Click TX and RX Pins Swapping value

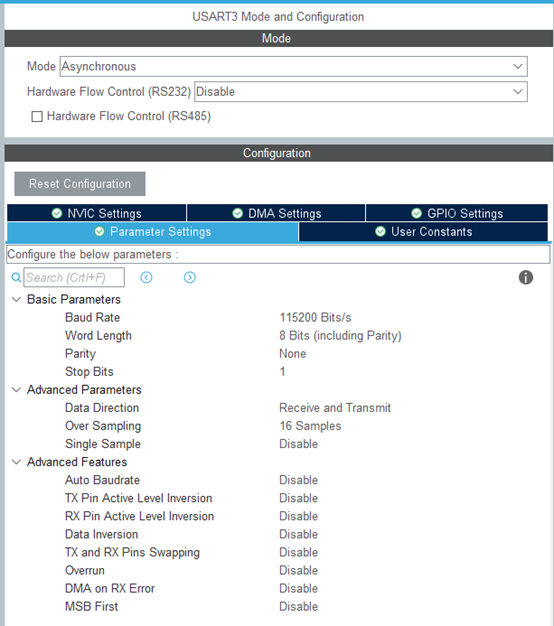[x=298, y=552]
